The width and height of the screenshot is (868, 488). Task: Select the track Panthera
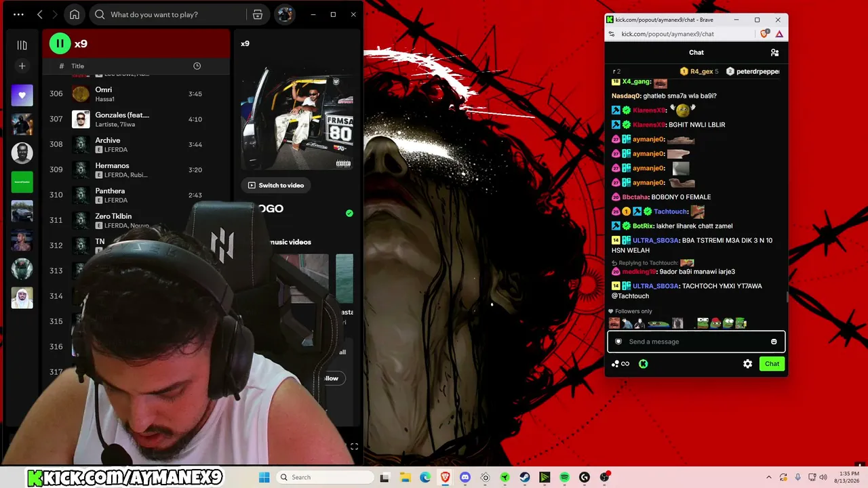tap(136, 195)
